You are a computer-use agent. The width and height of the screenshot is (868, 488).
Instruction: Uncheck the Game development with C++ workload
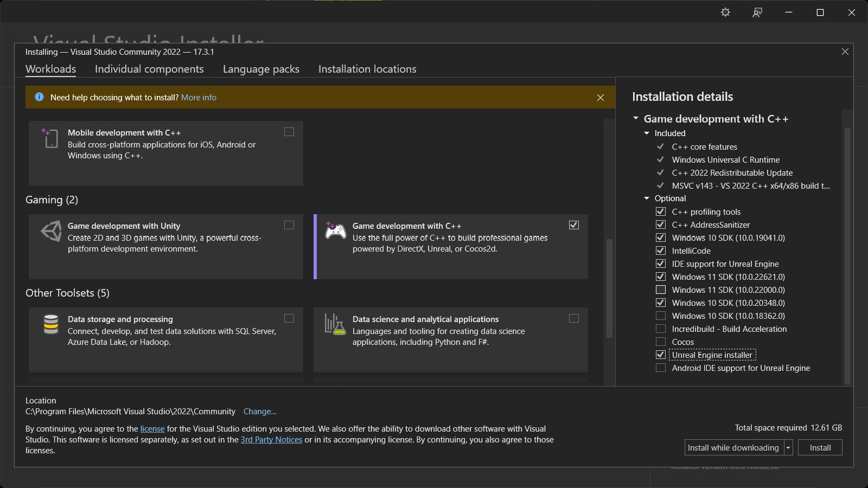point(574,225)
